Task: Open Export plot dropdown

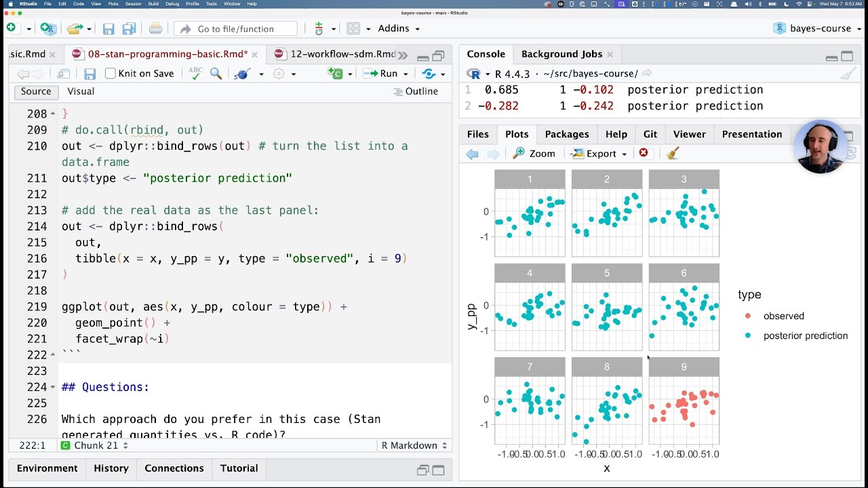Action: pyautogui.click(x=599, y=154)
